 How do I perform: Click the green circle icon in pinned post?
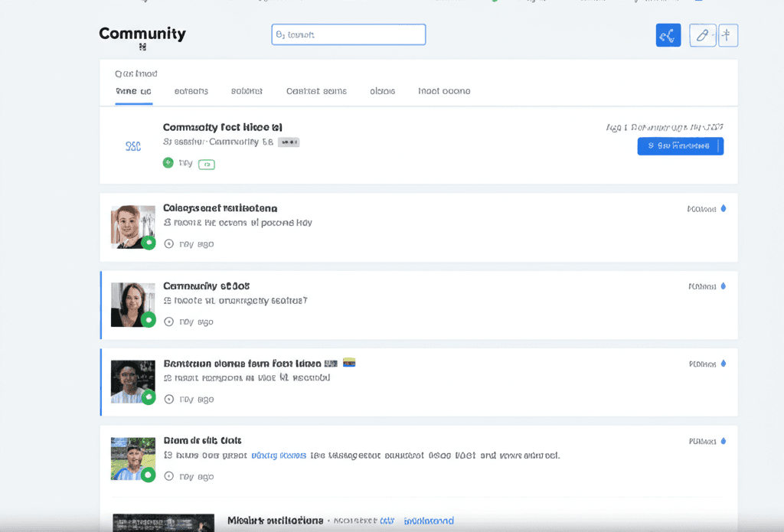pyautogui.click(x=168, y=163)
